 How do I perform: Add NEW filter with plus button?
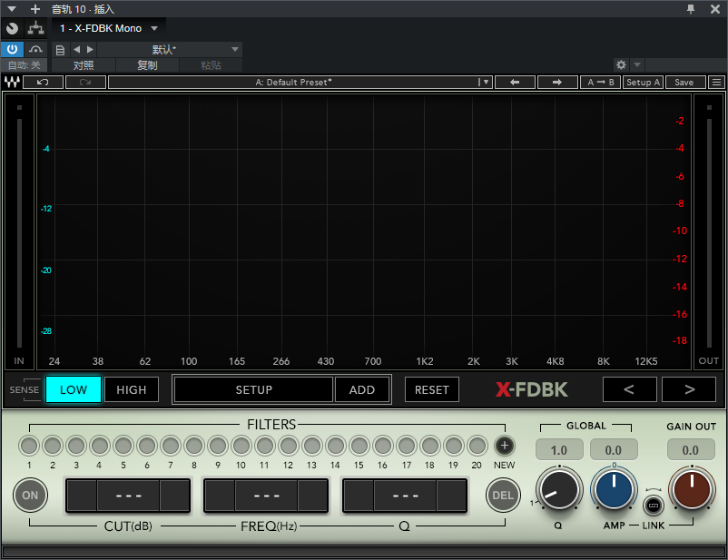click(x=505, y=446)
